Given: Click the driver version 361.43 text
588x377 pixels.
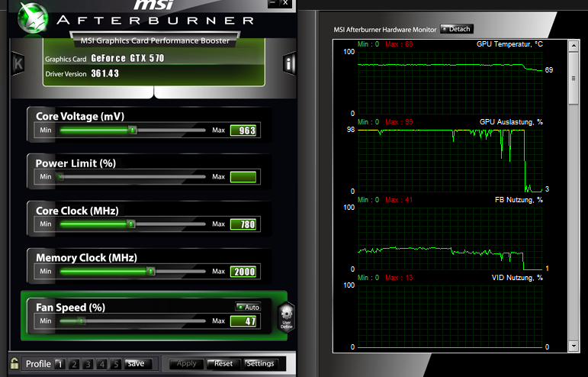Looking at the screenshot, I should (x=105, y=73).
